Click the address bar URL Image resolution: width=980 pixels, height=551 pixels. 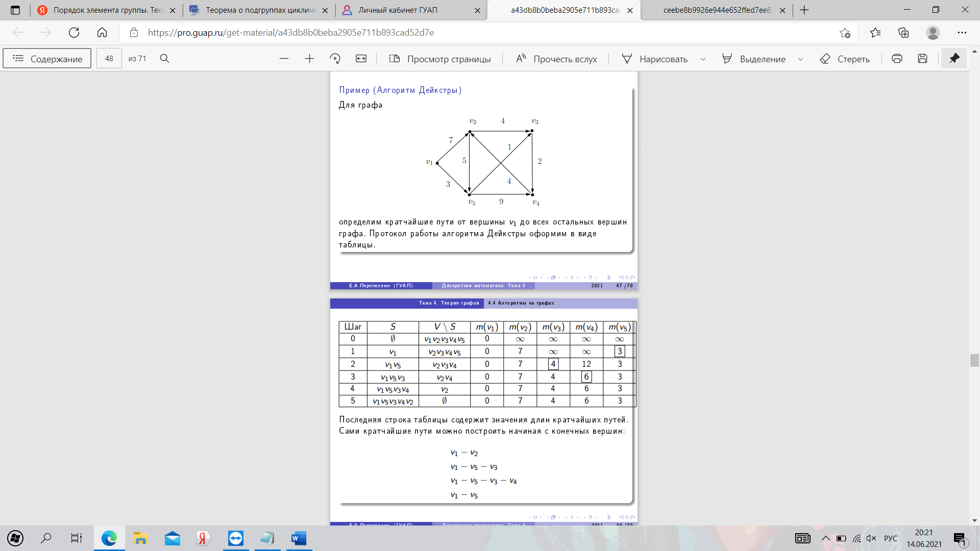click(291, 33)
